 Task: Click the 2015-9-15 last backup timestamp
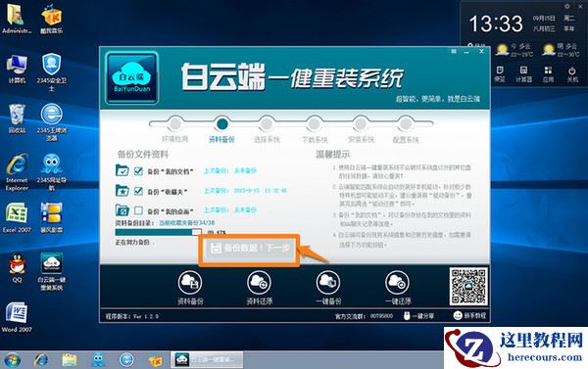tap(261, 191)
